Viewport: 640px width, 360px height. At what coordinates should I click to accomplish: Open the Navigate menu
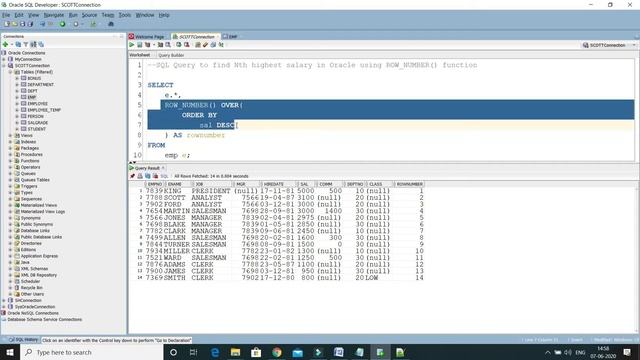pyautogui.click(x=53, y=15)
